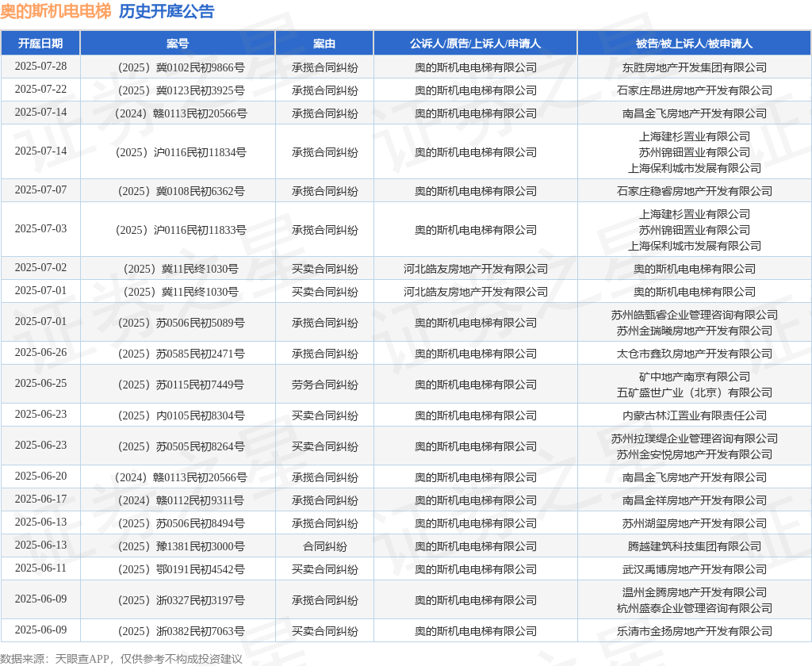Image resolution: width=812 pixels, height=666 pixels.
Task: Click defendant 苏州皓甄睿企业管理咨询有限公司
Action: click(694, 315)
